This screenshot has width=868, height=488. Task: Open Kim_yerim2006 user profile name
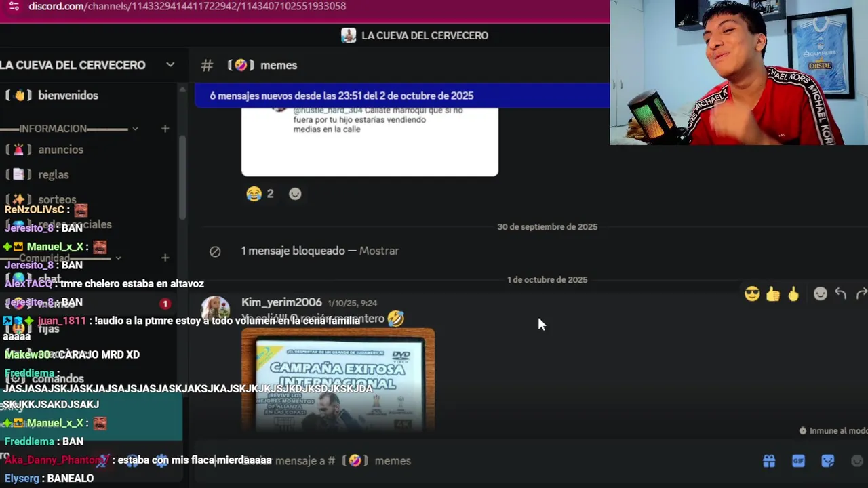pos(281,303)
